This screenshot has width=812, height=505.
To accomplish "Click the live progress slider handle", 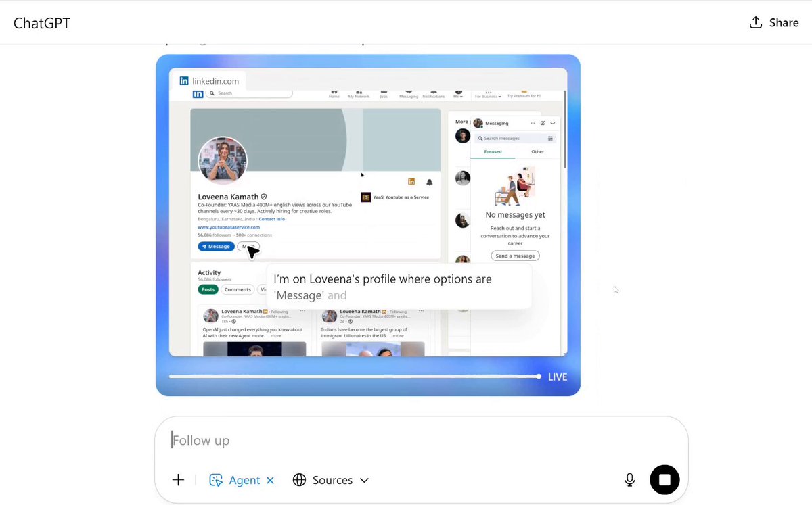I will tap(539, 377).
